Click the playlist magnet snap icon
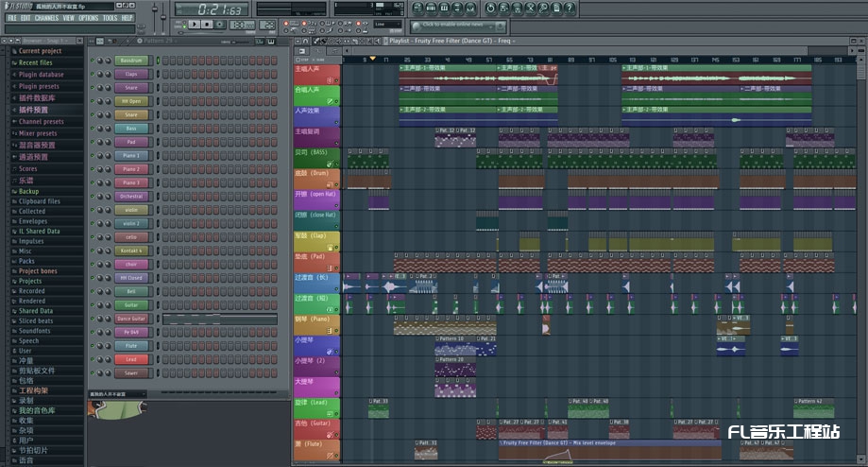 306,41
